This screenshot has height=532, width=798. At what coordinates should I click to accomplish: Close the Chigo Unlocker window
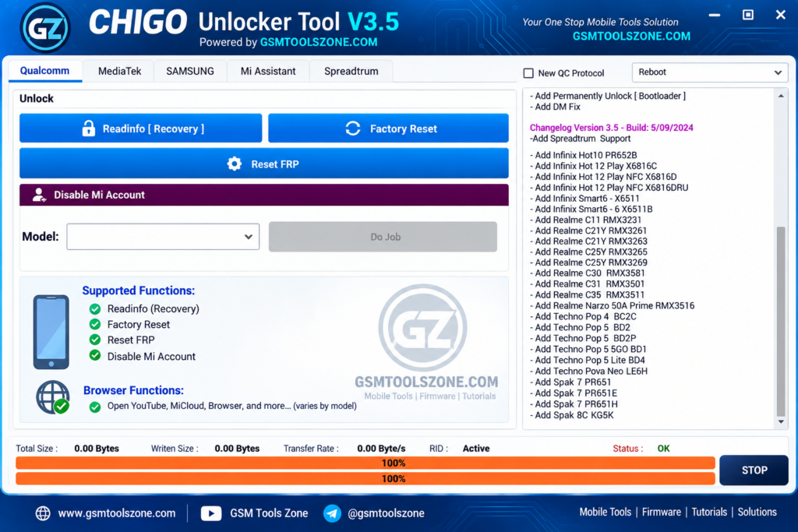click(781, 15)
